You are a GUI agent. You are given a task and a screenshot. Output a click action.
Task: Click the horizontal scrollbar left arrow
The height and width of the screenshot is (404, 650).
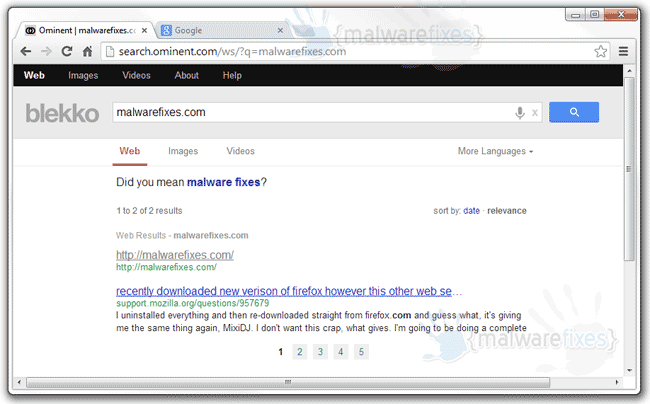(19, 382)
